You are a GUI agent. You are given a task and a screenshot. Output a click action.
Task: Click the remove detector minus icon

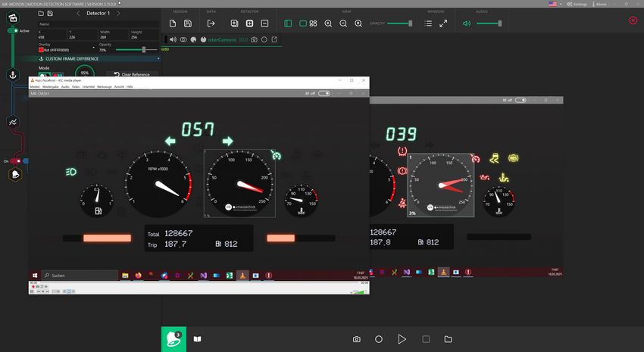click(x=264, y=23)
